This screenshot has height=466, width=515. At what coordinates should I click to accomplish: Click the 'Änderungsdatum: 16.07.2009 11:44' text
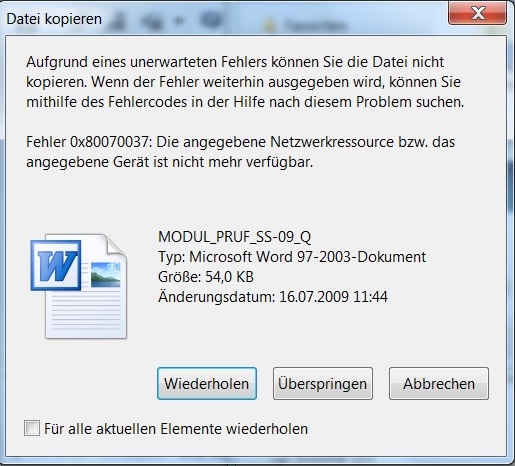click(x=273, y=297)
